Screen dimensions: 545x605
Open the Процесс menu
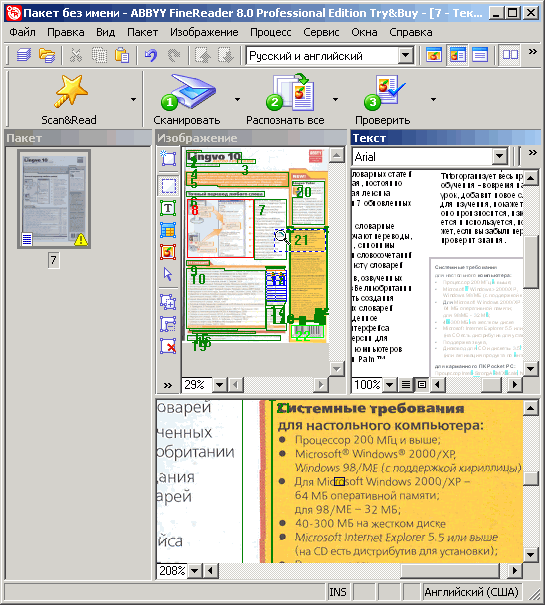coord(271,32)
